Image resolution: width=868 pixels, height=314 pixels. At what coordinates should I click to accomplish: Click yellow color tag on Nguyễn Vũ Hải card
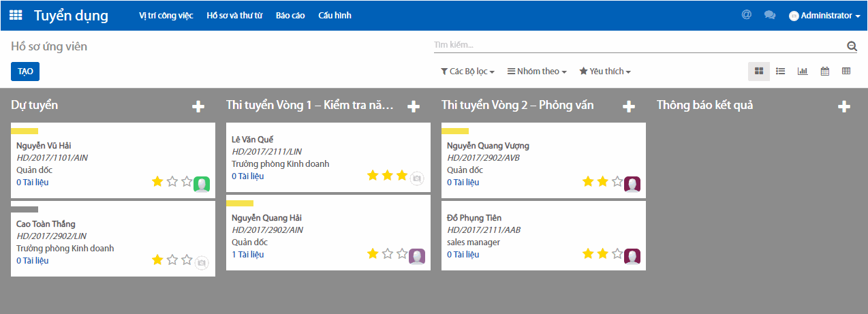click(x=25, y=131)
